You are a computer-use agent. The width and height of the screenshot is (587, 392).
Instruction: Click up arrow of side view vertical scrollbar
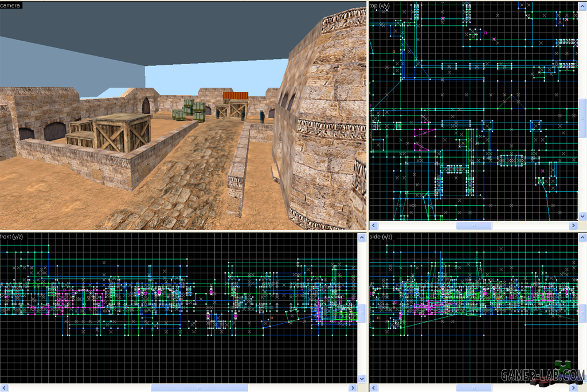[582, 238]
